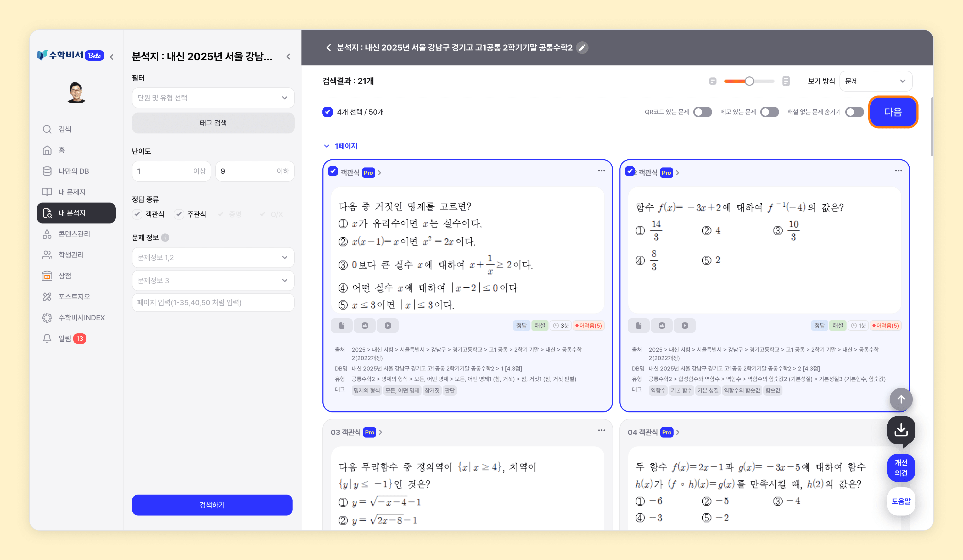The height and width of the screenshot is (560, 963).
Task: Expand problem 1 객관식 Pro chevron
Action: coord(379,173)
